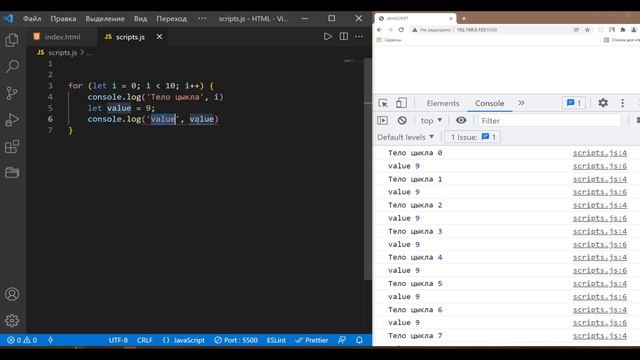Viewport: 640px width, 360px height.
Task: Toggle the console sidebar
Action: [382, 120]
